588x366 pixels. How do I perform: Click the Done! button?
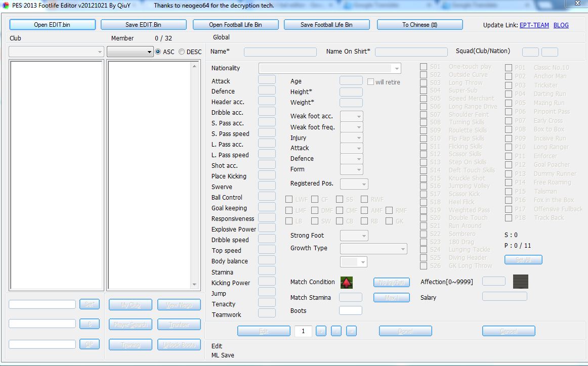405,331
